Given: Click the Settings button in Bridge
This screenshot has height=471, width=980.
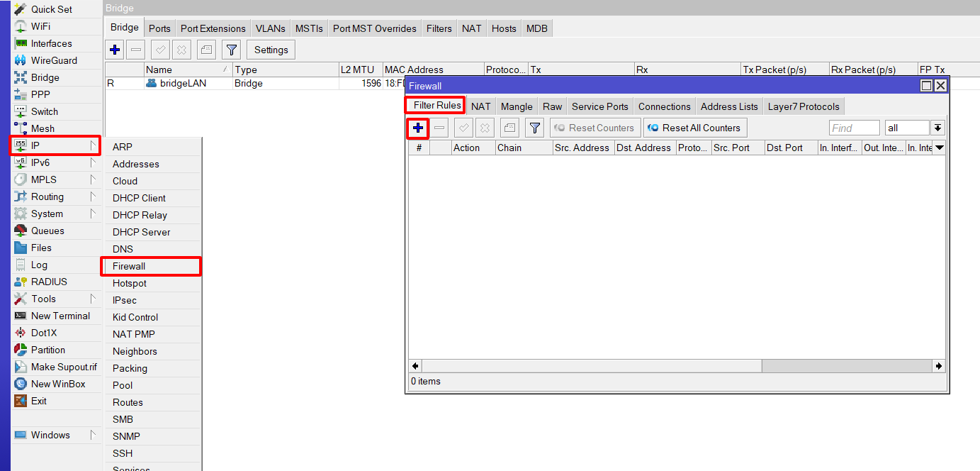Looking at the screenshot, I should 271,50.
